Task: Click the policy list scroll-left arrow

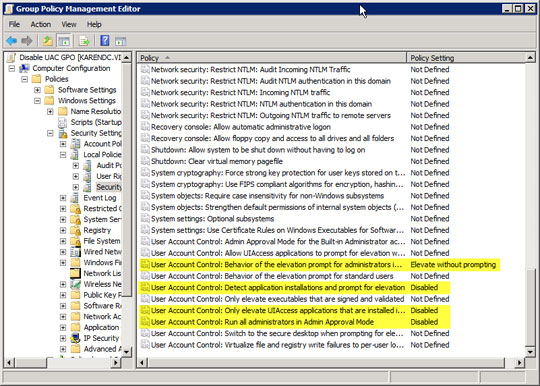Action: click(x=143, y=362)
